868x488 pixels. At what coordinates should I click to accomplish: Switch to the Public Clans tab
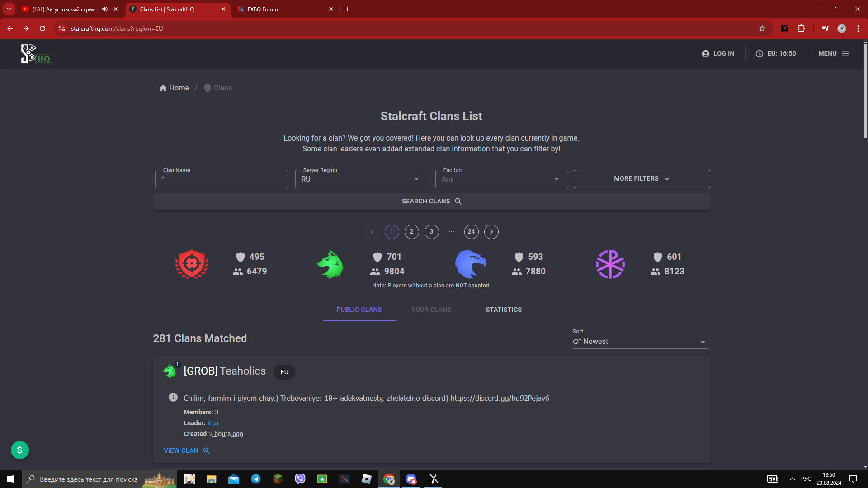tap(359, 310)
